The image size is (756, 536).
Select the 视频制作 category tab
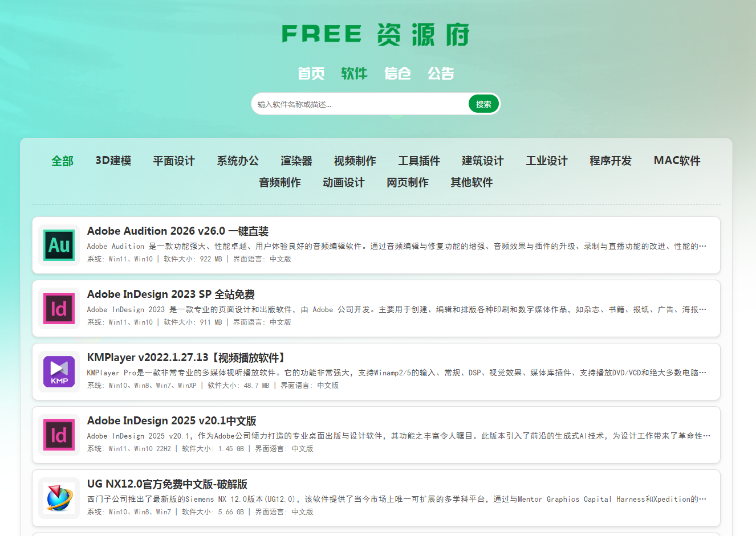pos(355,161)
